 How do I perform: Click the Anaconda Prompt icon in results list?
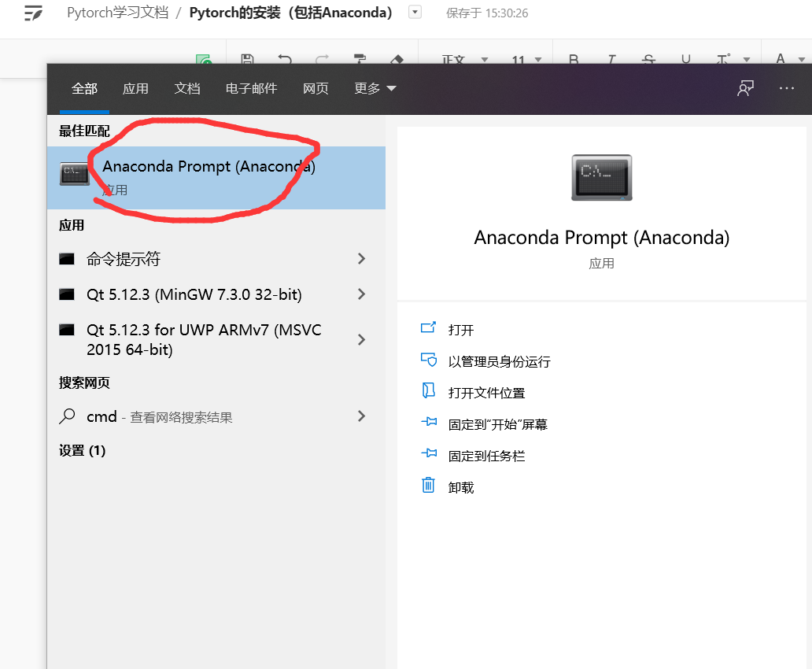coord(75,174)
